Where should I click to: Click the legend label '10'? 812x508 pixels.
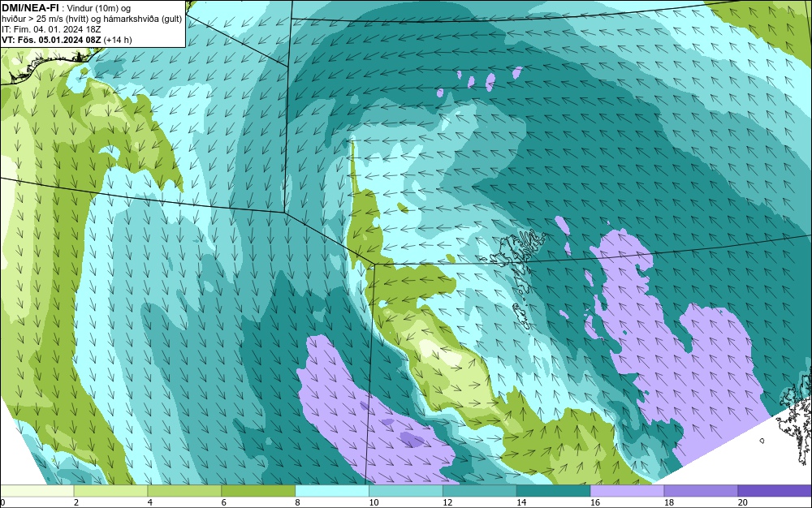click(x=374, y=502)
